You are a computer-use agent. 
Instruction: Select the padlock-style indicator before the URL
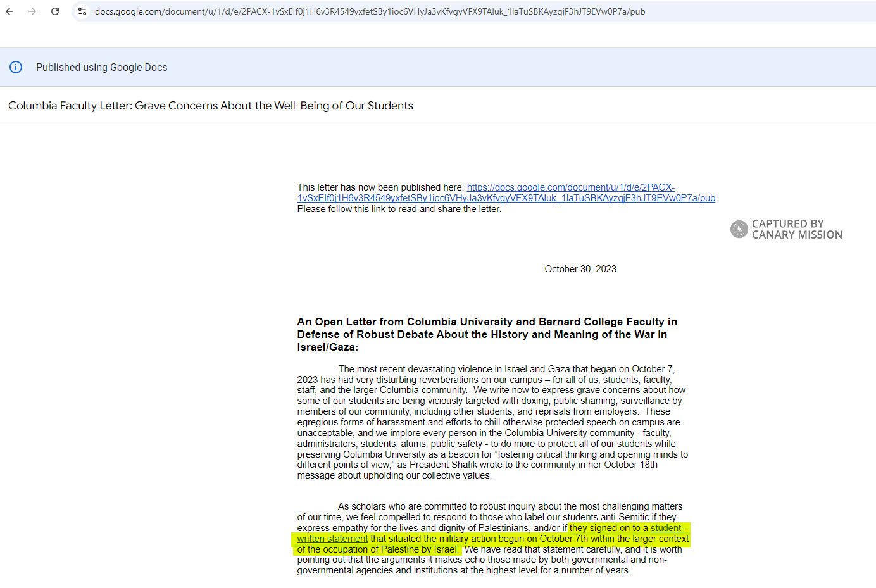pos(82,11)
